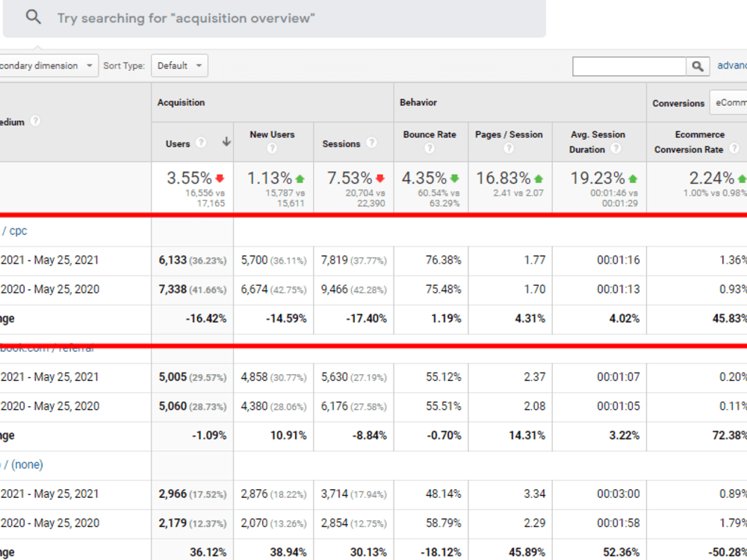Image resolution: width=747 pixels, height=560 pixels.
Task: Select the 6,176 sessions cell
Action: [x=353, y=406]
